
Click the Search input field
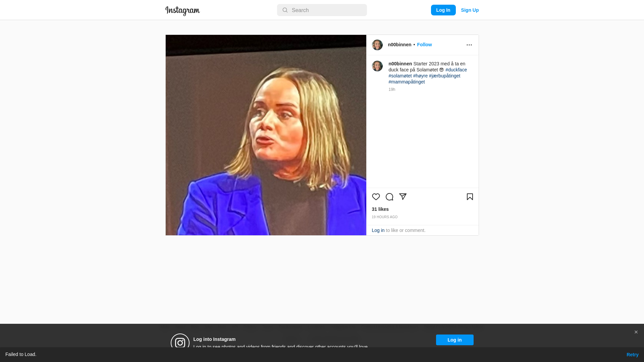[322, 10]
